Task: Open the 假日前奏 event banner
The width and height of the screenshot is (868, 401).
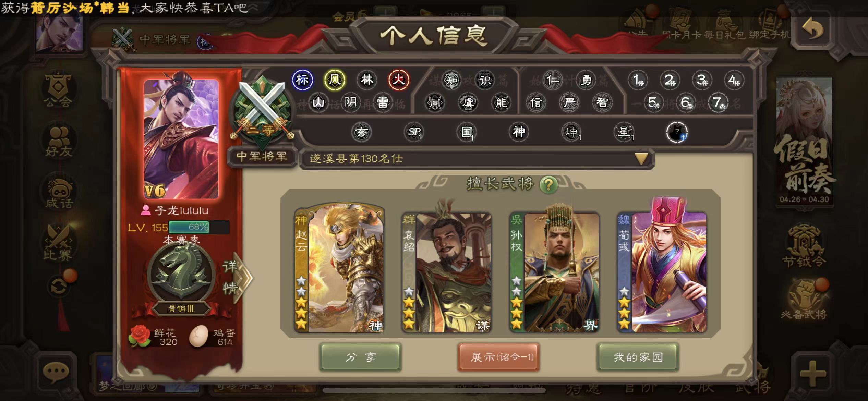Action: click(x=804, y=141)
